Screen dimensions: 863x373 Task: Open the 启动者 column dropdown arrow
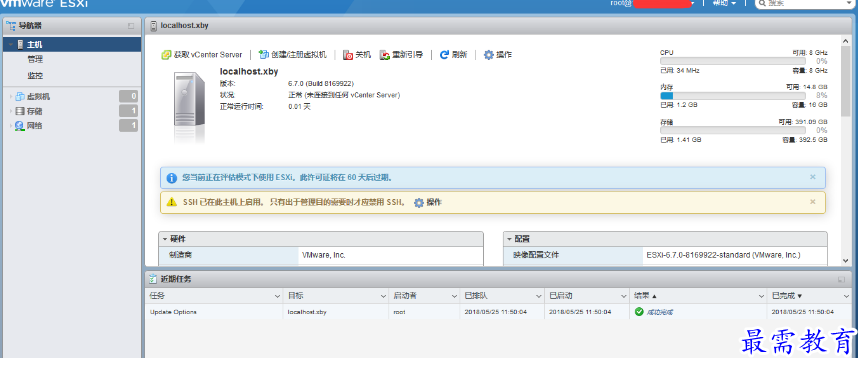[x=454, y=296]
